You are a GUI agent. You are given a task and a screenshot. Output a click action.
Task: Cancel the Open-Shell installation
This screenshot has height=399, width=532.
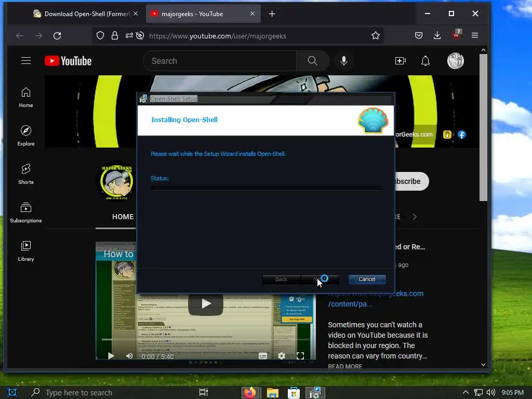367,279
